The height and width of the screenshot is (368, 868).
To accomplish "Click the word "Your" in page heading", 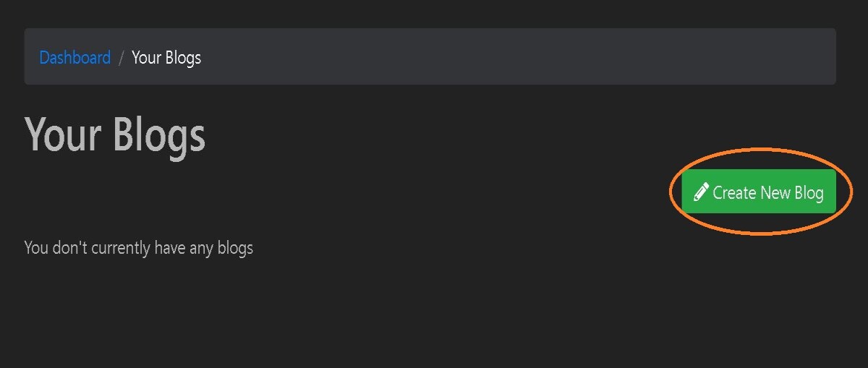I will 65,136.
